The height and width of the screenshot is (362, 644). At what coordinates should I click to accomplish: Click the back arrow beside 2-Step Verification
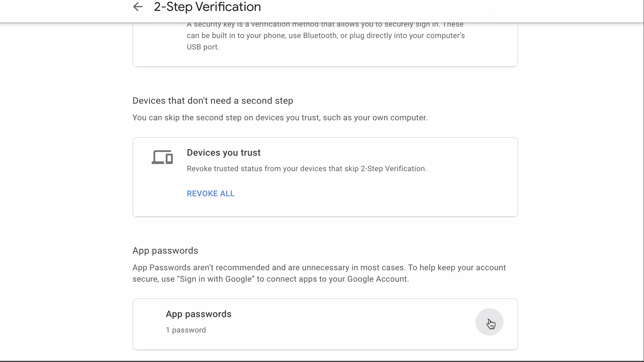click(138, 7)
